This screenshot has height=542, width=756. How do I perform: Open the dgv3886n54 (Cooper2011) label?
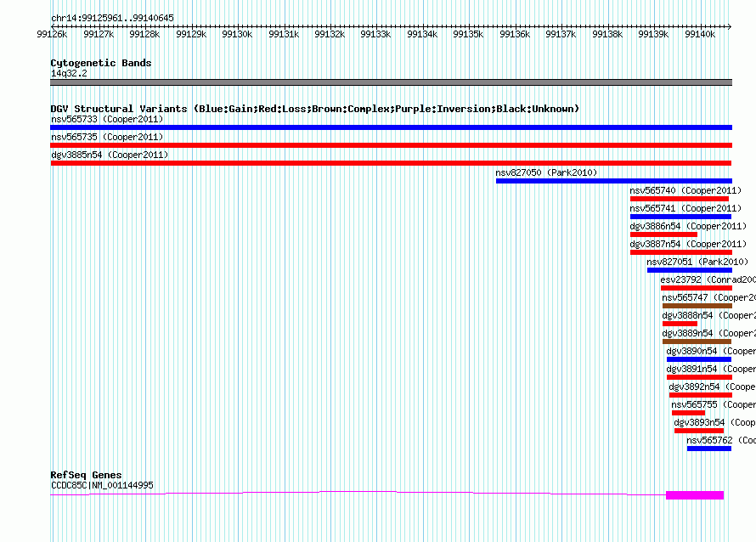(x=688, y=226)
